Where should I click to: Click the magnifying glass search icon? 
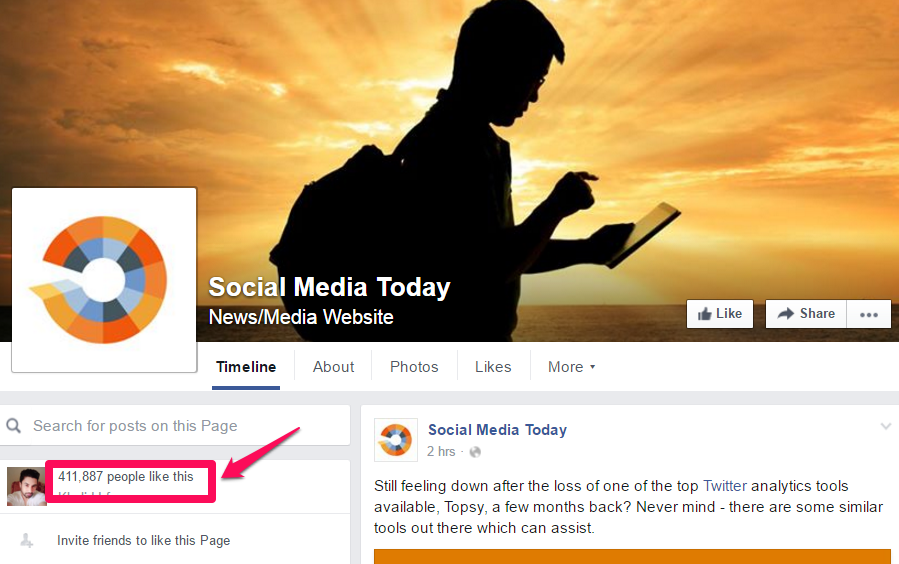tap(14, 425)
